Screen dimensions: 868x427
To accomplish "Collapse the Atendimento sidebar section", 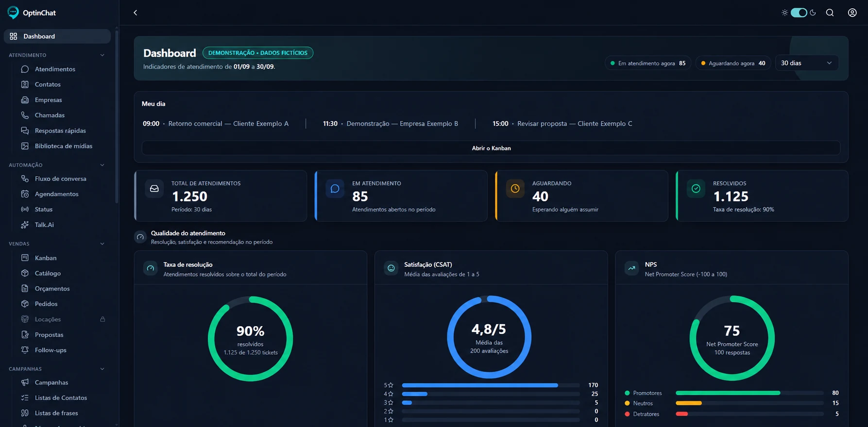I will [102, 55].
